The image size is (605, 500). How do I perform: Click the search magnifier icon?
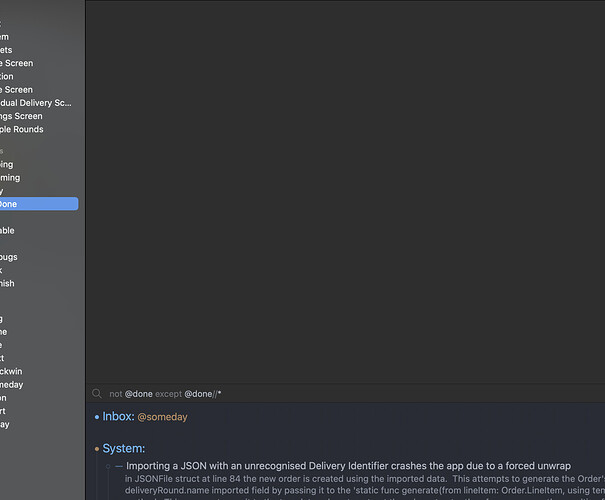[x=96, y=394]
